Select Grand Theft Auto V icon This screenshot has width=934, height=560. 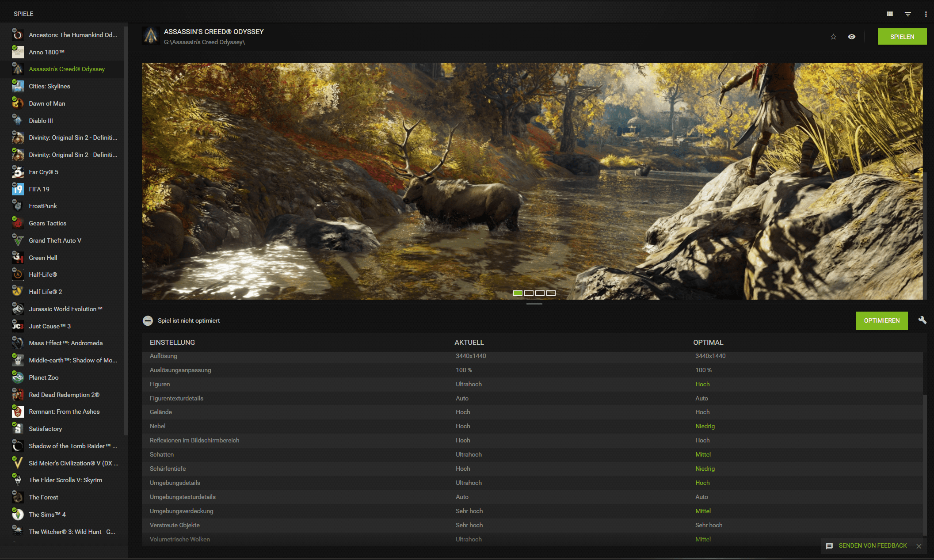(x=18, y=240)
